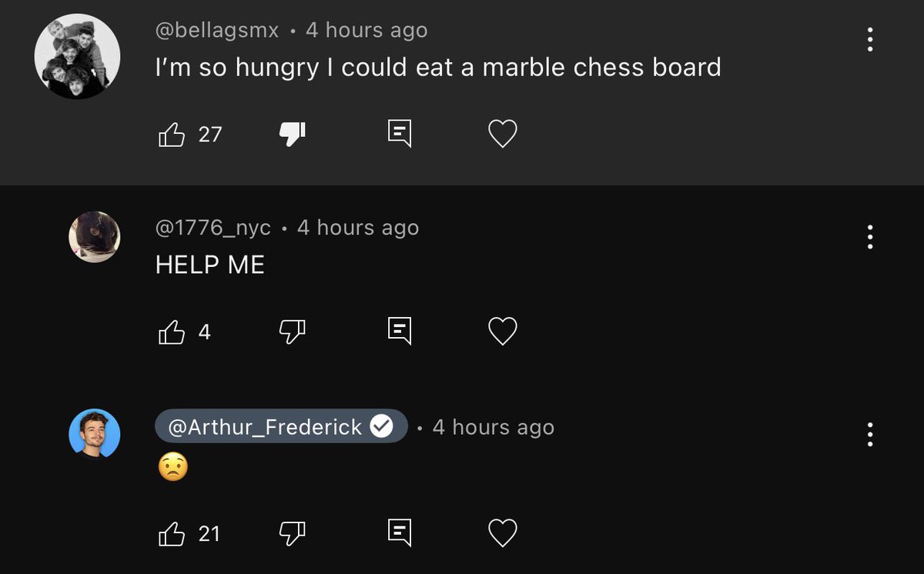Heart the HELP ME reply

click(503, 332)
